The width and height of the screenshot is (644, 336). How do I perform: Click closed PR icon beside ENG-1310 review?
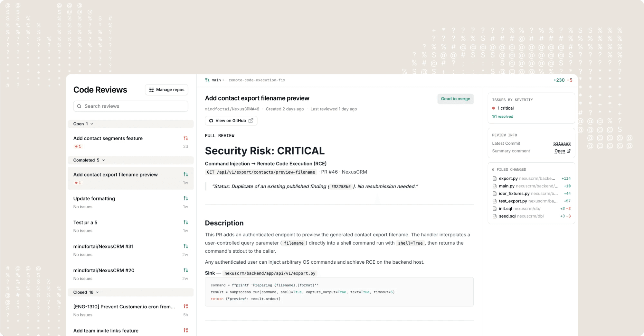pos(186,306)
